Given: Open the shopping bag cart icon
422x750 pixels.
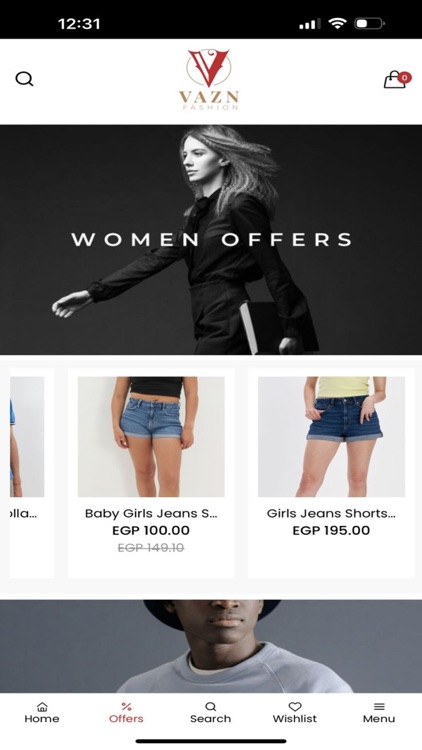Looking at the screenshot, I should coord(395,80).
